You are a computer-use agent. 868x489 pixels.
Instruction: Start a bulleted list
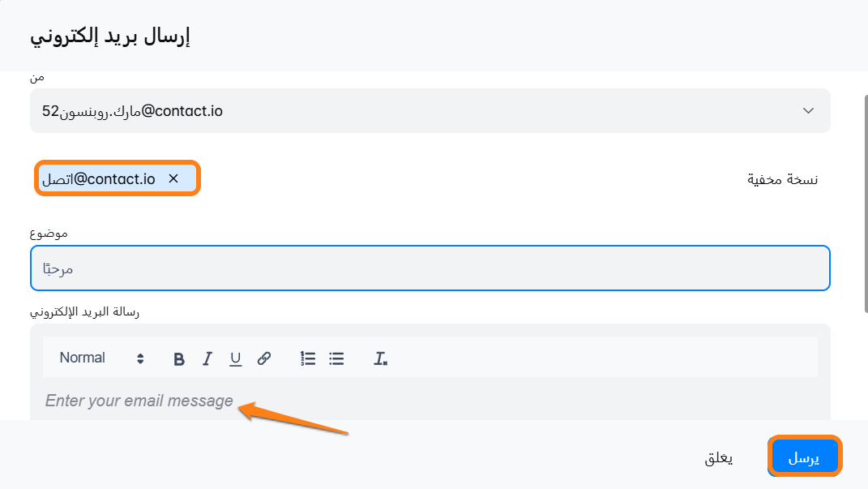pos(336,358)
